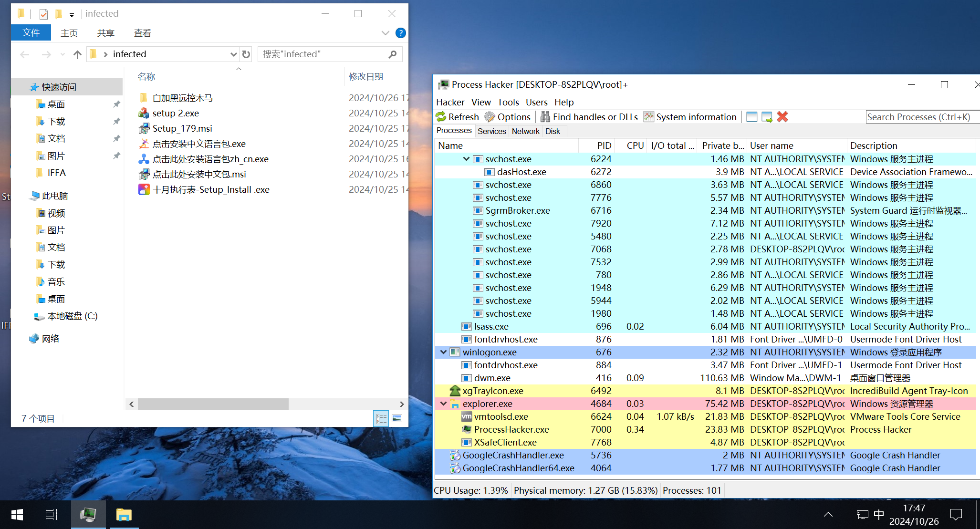Click the 白加黑远控木马 folder icon
The image size is (980, 529).
tap(144, 98)
